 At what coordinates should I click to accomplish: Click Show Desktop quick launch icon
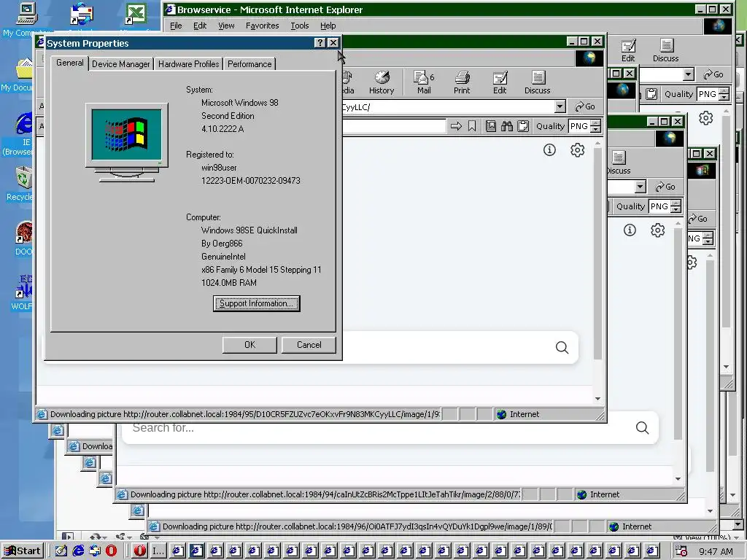tap(61, 551)
